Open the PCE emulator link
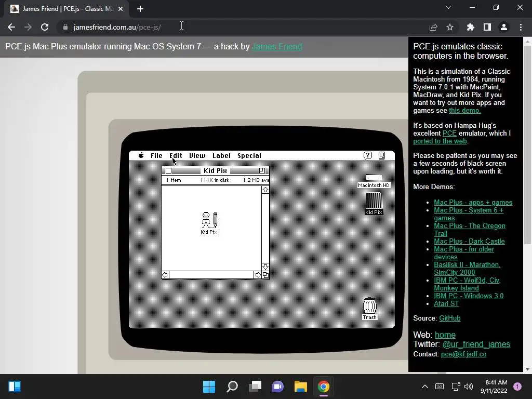 tap(449, 134)
